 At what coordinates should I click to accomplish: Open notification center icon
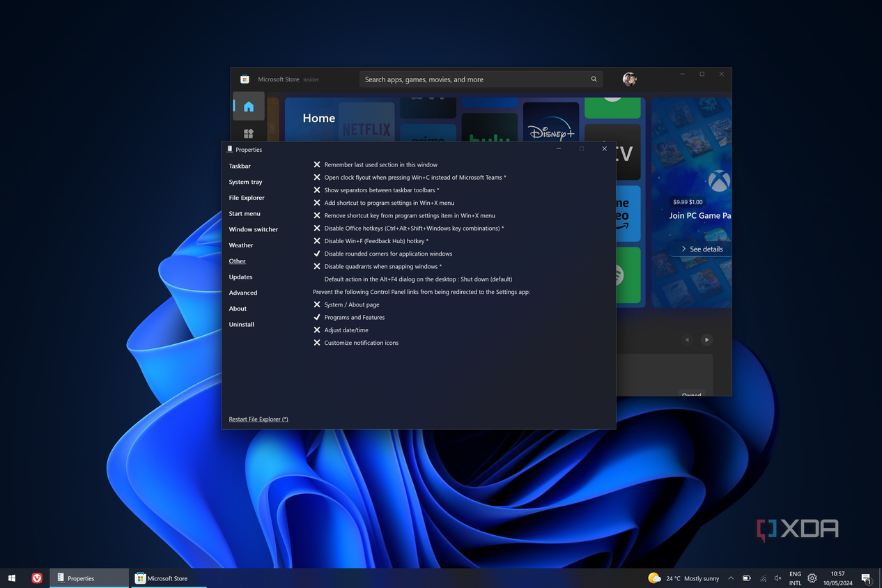[x=866, y=578]
